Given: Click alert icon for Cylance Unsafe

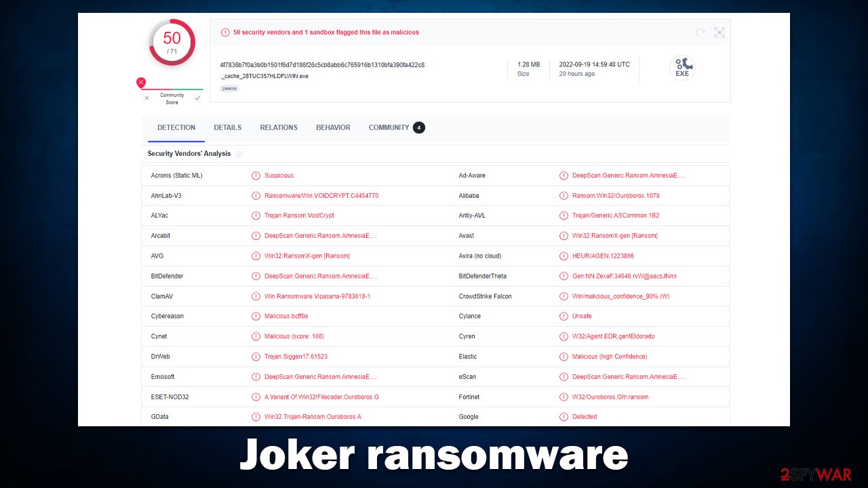Looking at the screenshot, I should 564,317.
